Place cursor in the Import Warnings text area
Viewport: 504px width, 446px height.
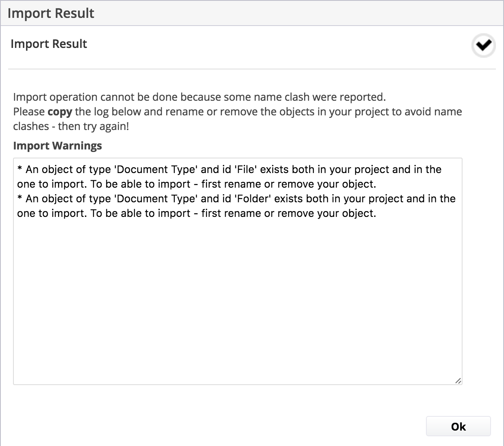[x=238, y=271]
